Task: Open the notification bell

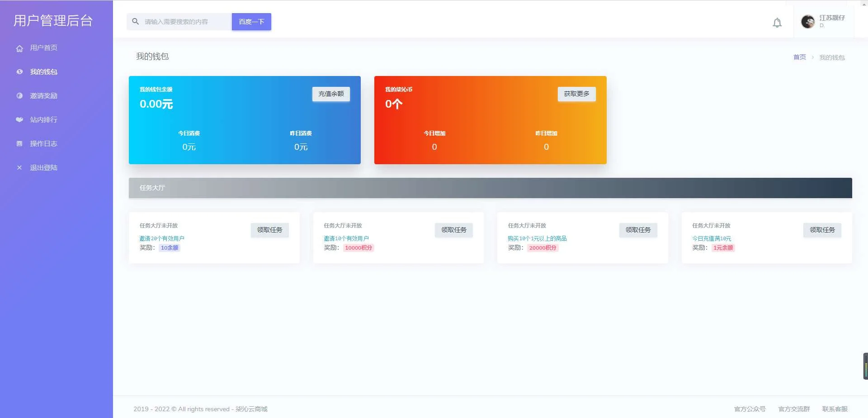Action: [777, 23]
